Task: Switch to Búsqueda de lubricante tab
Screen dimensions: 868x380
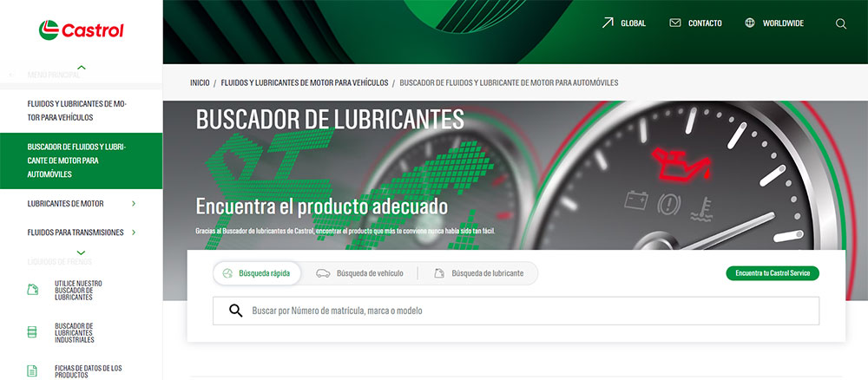Action: coord(478,273)
